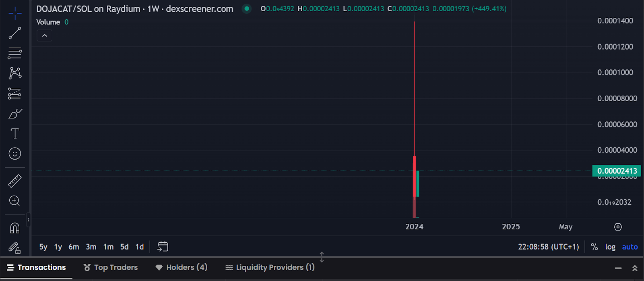Set chart range to 1y
The image size is (644, 281).
click(58, 247)
